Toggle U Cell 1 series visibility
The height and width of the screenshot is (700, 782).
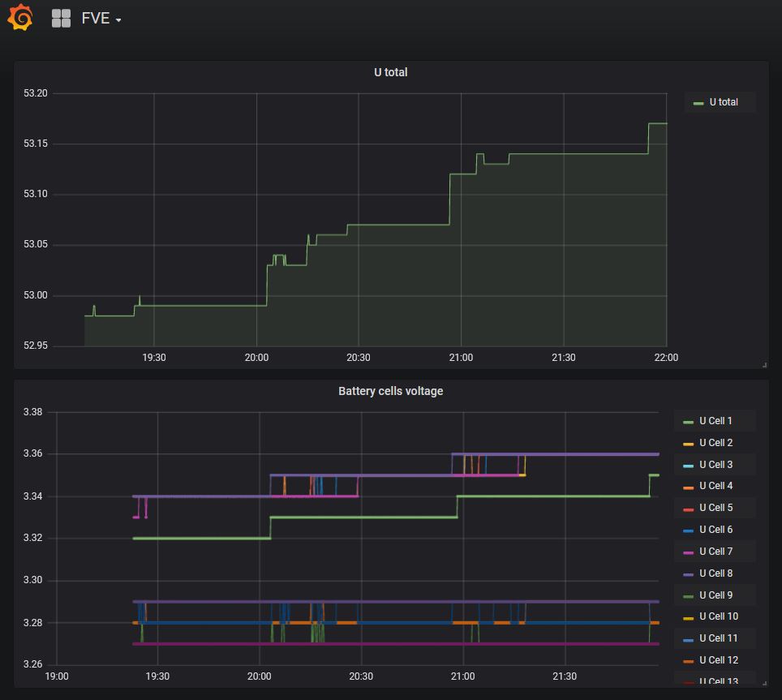click(715, 421)
